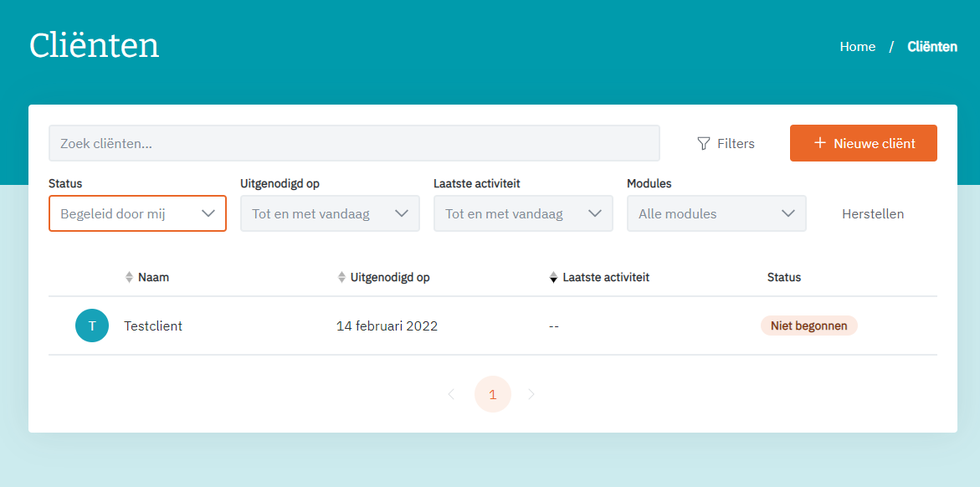Open the Laatste activiteit filter dropdown
This screenshot has height=487, width=980.
click(523, 214)
